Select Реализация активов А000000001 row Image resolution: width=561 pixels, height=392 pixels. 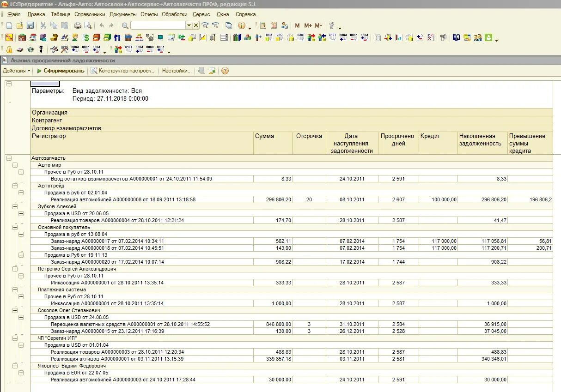pos(142,359)
